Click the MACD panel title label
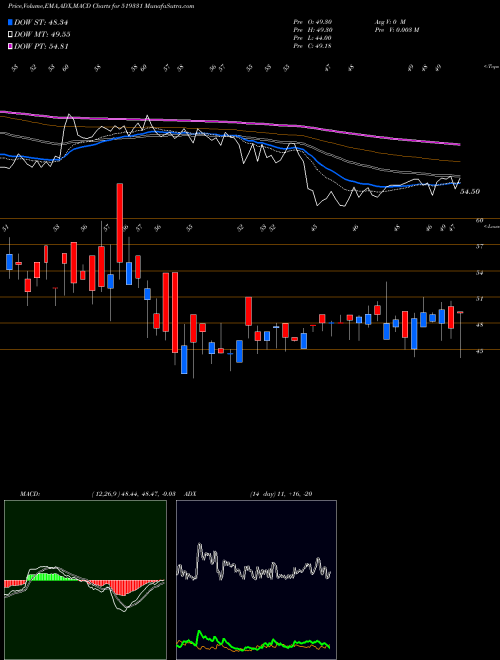Viewport: 500px width, 660px height. click(x=30, y=494)
